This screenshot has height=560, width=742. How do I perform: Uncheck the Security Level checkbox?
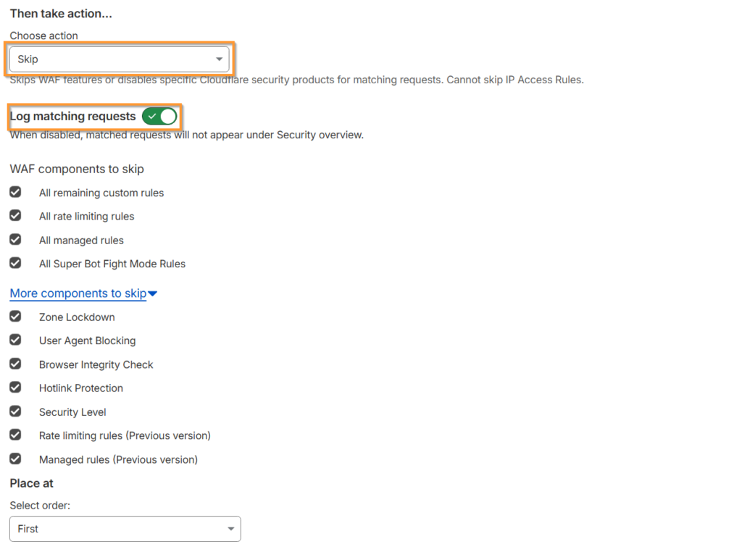coord(15,411)
